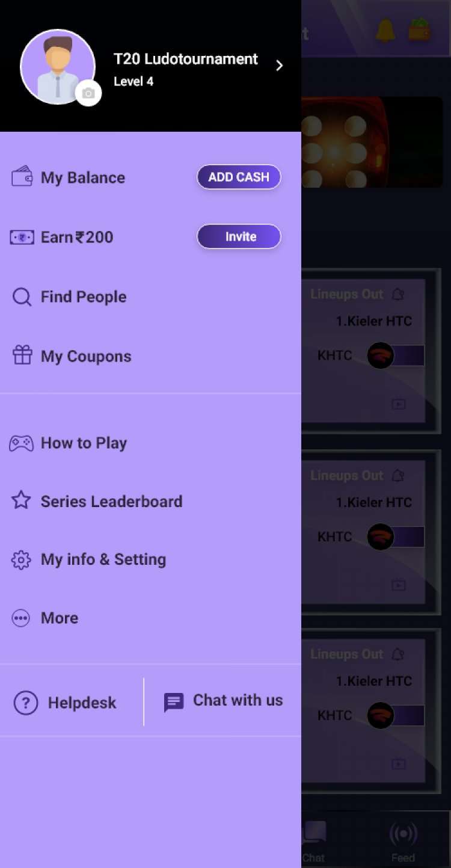Click the chat bubble icon for Chat with us
This screenshot has width=451, height=868.
click(x=174, y=702)
